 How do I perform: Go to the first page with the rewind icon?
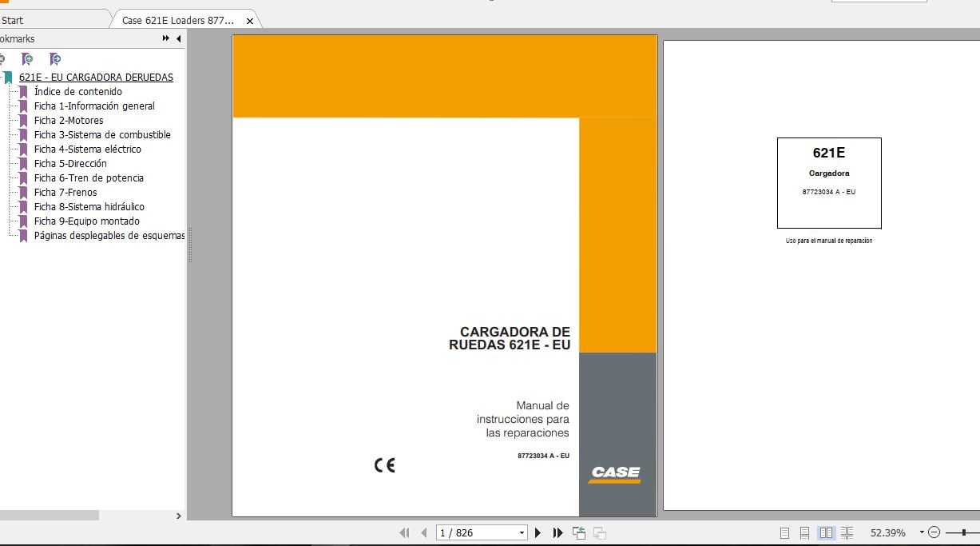tap(404, 532)
